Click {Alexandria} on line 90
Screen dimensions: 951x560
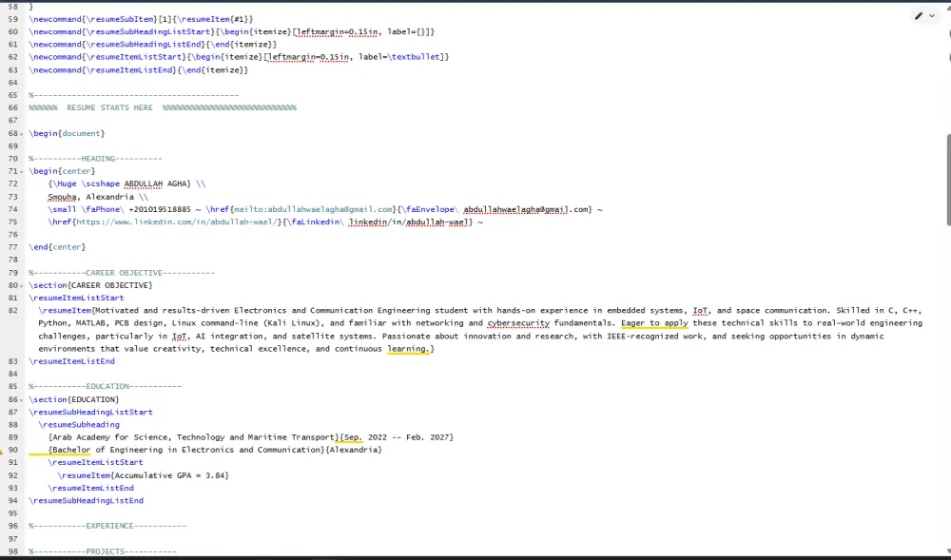tap(354, 451)
